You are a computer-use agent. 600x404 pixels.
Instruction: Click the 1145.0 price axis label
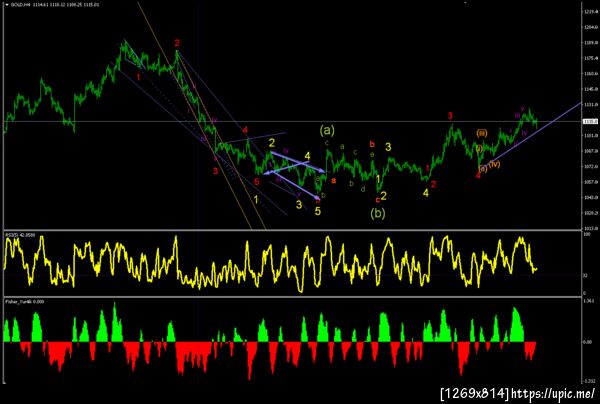pos(589,89)
